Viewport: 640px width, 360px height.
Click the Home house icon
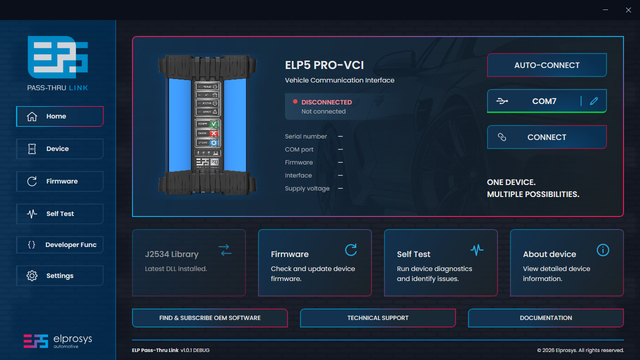coord(32,116)
